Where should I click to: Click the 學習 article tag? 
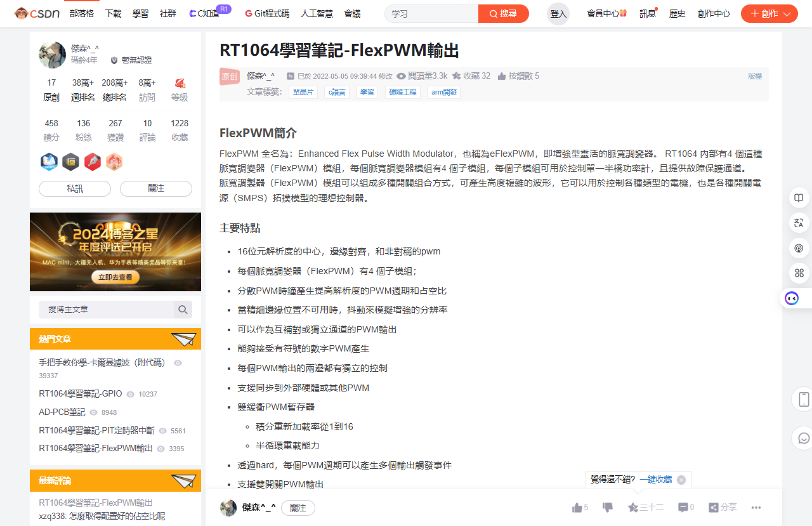click(367, 92)
